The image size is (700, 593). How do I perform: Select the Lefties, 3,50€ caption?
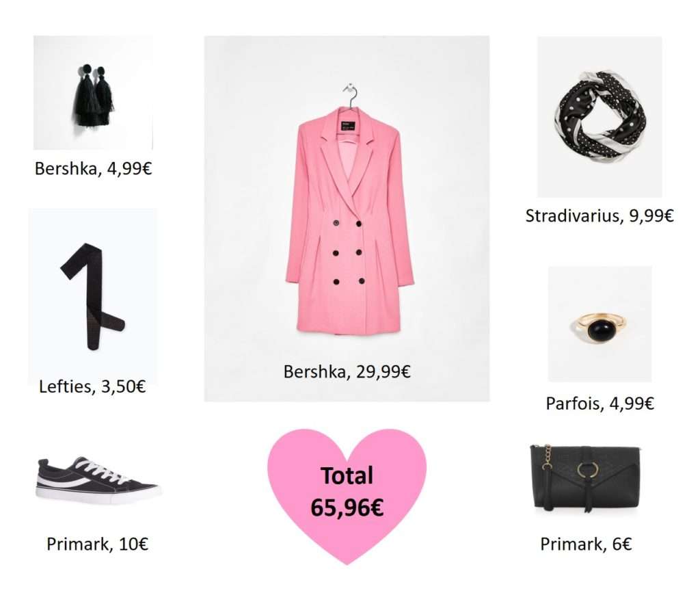click(x=92, y=386)
